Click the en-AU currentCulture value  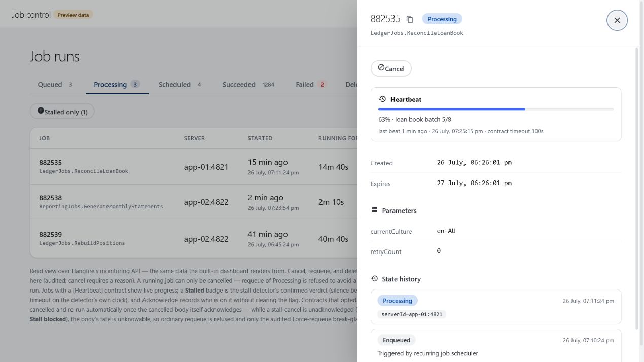pyautogui.click(x=446, y=231)
